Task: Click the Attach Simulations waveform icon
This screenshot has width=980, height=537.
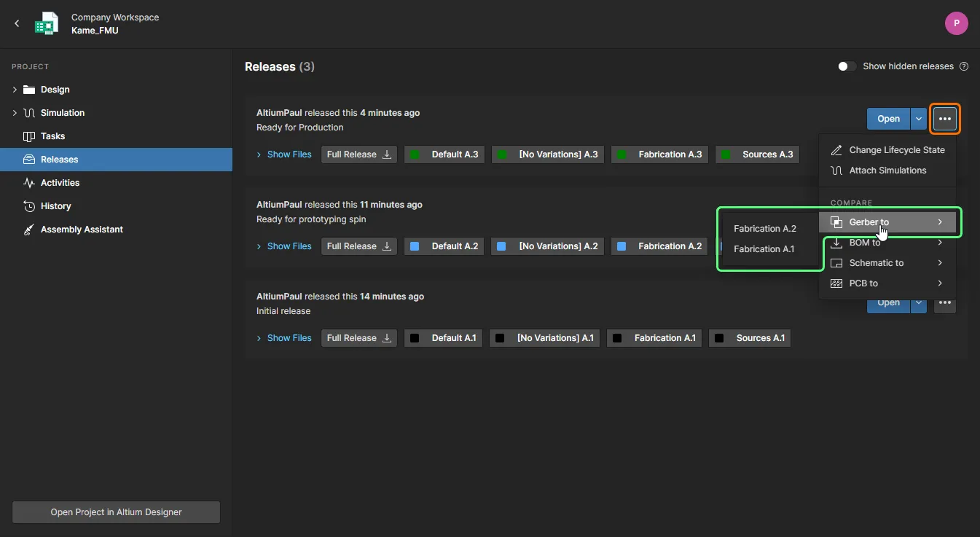Action: [836, 170]
